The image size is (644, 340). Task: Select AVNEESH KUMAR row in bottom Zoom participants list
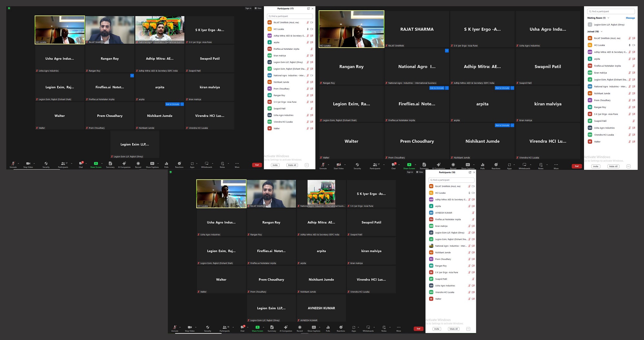451,213
